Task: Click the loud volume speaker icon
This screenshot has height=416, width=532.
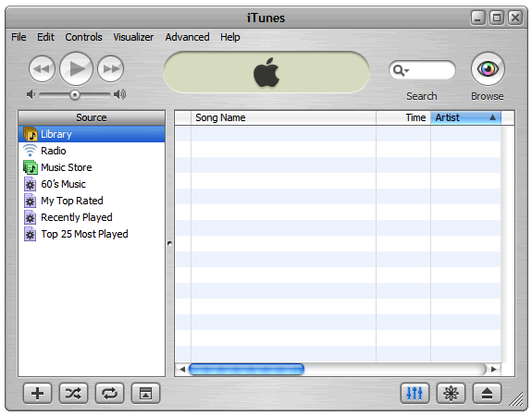Action: (119, 94)
